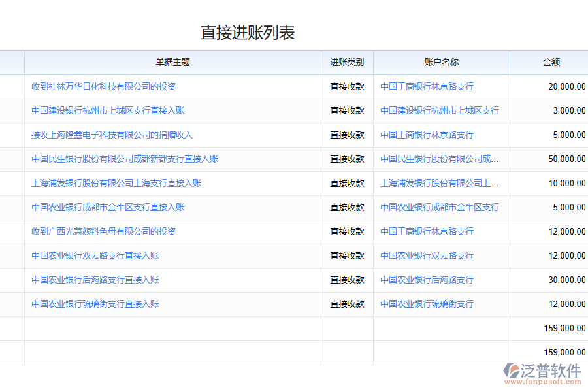View 中国农业银行后海路支行直接入账 entry
This screenshot has height=392, width=588.
tap(96, 280)
